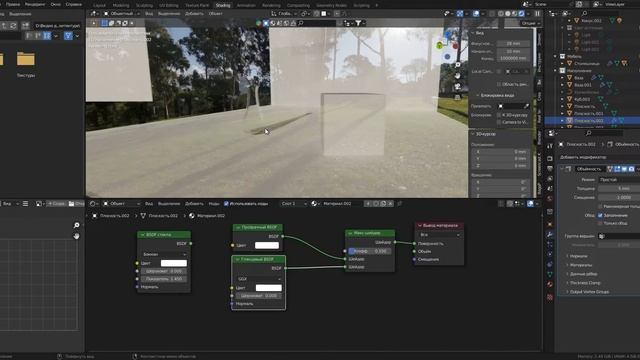Click the viewport wireframe shading icon

click(x=501, y=13)
